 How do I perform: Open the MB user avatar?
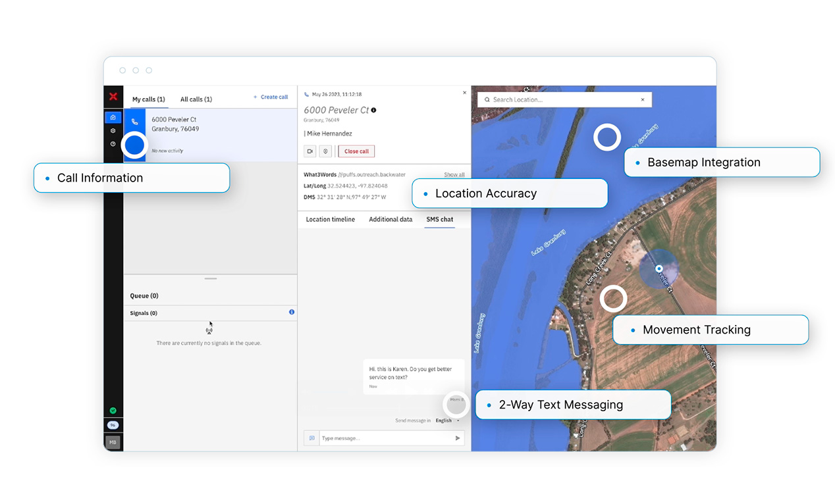113,442
